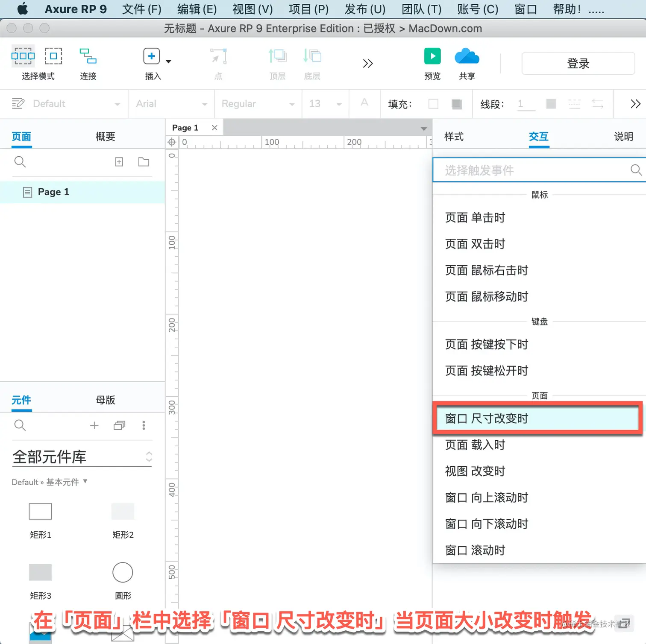
Task: Activate the 连接 connector tool
Action: click(x=88, y=56)
